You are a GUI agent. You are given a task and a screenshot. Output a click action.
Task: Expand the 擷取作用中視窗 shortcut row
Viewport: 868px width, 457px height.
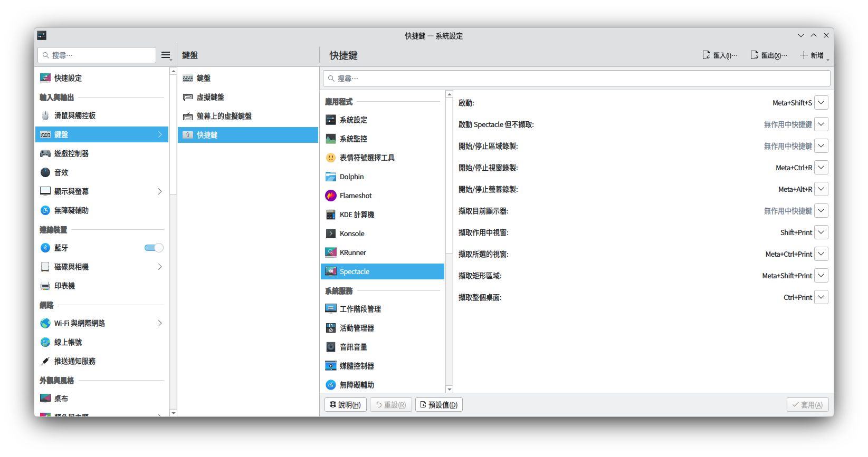[821, 232]
